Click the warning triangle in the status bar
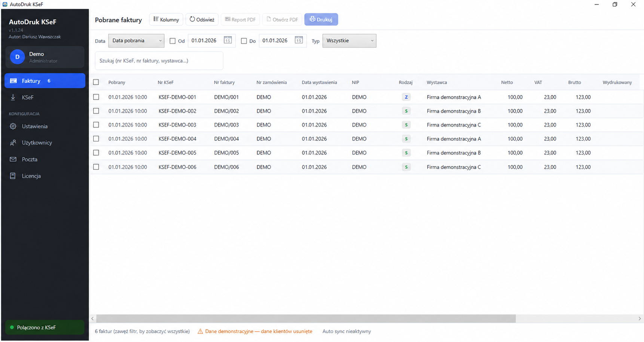The width and height of the screenshot is (644, 342). coord(200,331)
